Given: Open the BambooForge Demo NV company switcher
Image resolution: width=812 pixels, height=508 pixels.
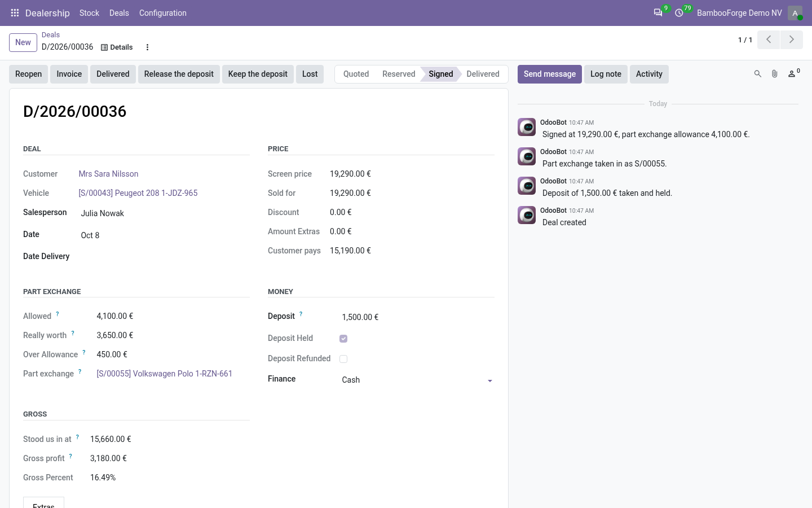Looking at the screenshot, I should tap(739, 13).
